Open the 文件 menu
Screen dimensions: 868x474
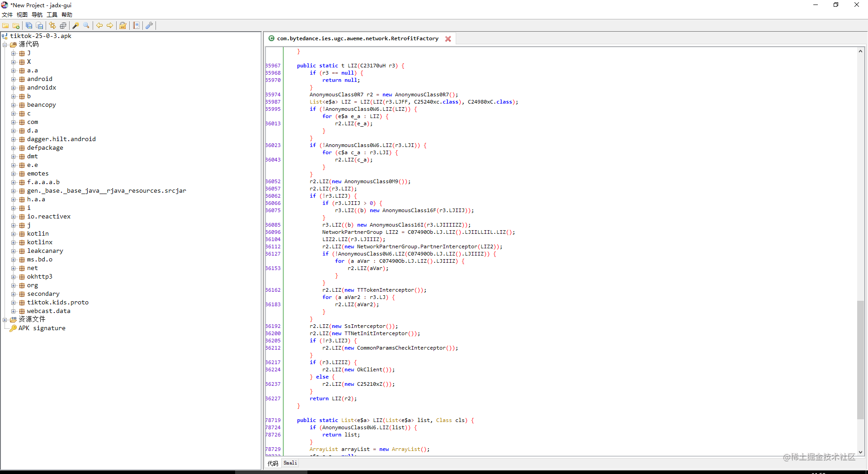[7, 15]
